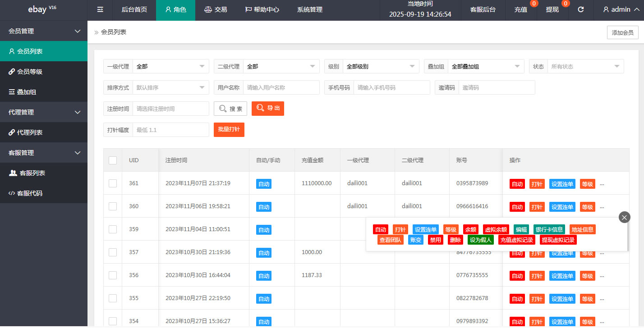Screen dimensions: 644x328
Task: Click the link icon beside 代理列表
Action: click(12, 132)
